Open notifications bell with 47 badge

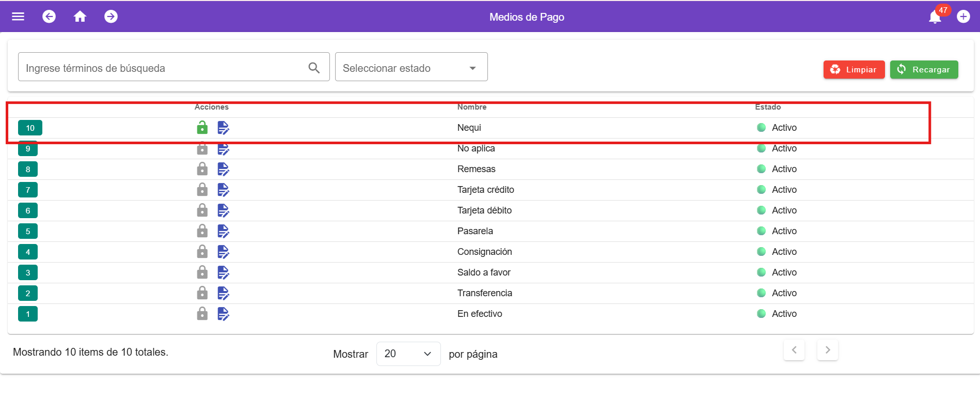[935, 17]
